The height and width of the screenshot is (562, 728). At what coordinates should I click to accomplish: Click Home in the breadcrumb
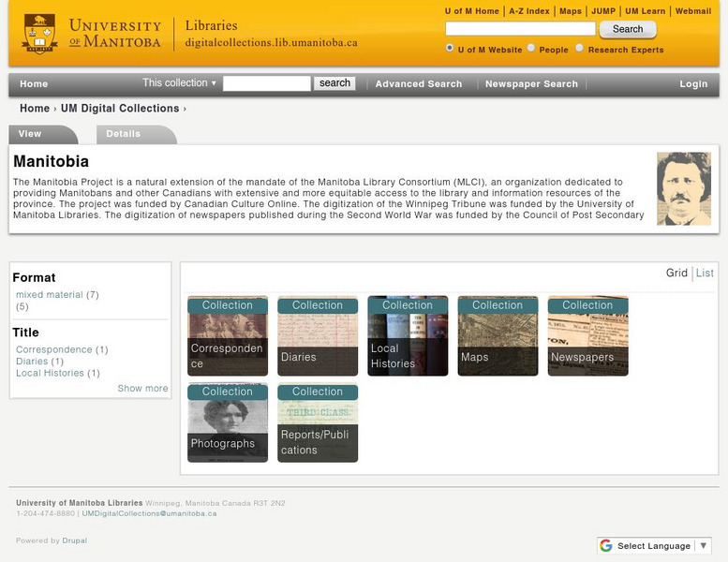(x=35, y=108)
